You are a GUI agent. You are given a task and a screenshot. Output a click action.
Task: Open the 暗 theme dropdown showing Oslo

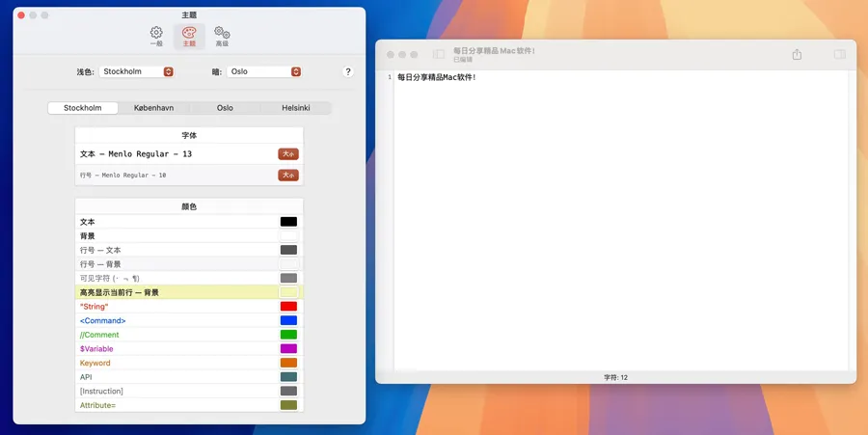click(264, 71)
